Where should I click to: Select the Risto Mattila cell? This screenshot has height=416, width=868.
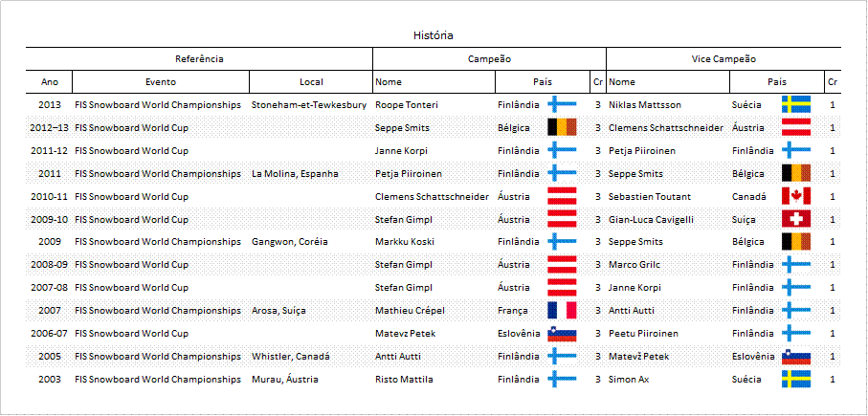(x=404, y=380)
